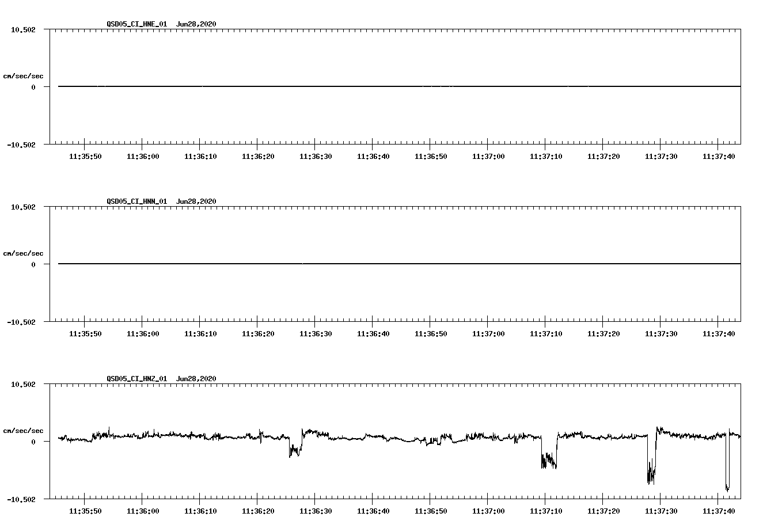Click 11:37:20 time label under HNE plot
Viewport: 782px width, 532px height.
603,157
